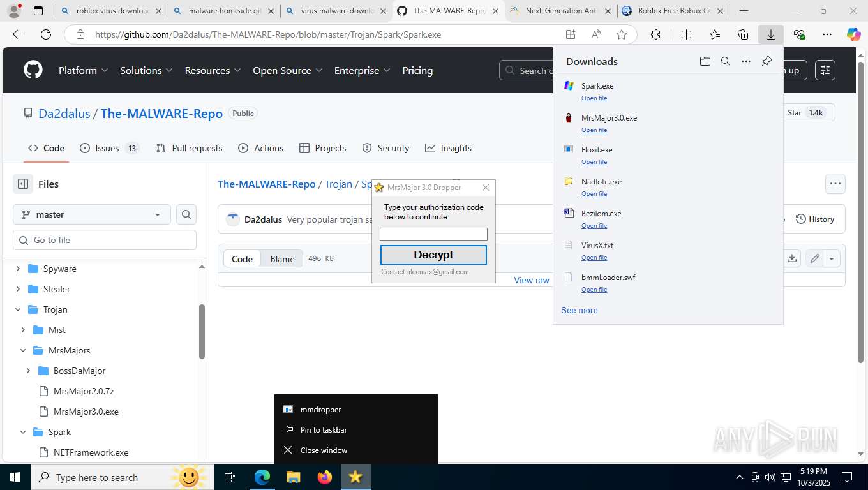Viewport: 868px width, 490px height.
Task: Reload the page with refresh icon
Action: tap(46, 34)
